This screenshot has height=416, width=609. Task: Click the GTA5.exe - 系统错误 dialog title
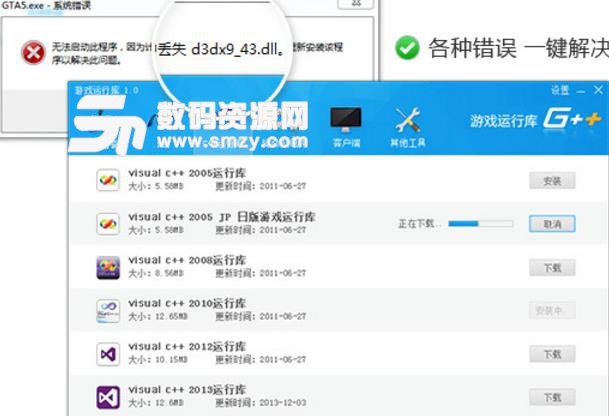coord(46,5)
